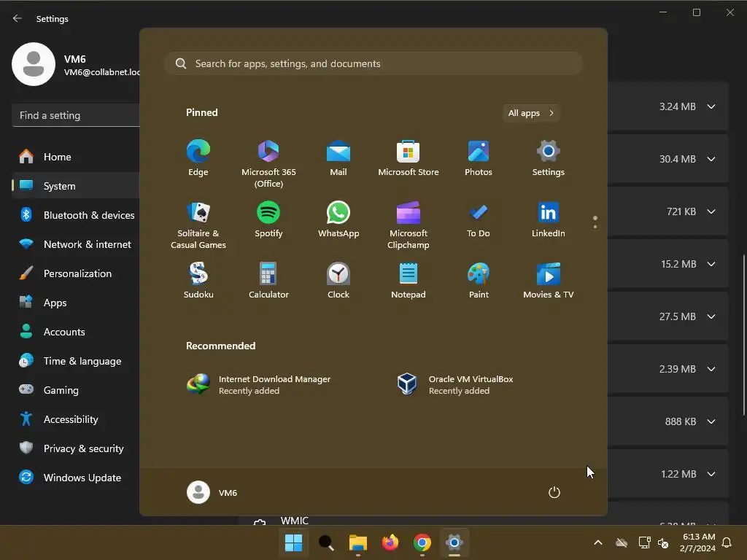The height and width of the screenshot is (560, 747).
Task: Click the pinned apps page indicator dots
Action: 595,222
